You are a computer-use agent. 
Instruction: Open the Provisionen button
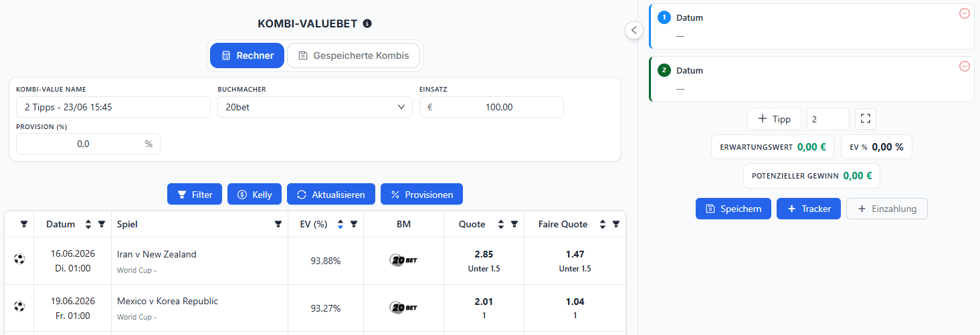pos(421,195)
